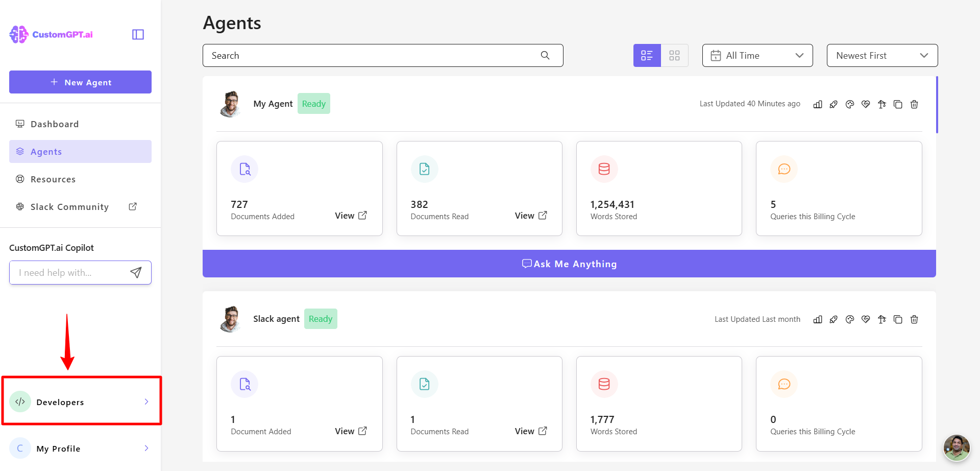Click My Agent avatar thumbnail
Screen dimensions: 980x471
pos(231,104)
